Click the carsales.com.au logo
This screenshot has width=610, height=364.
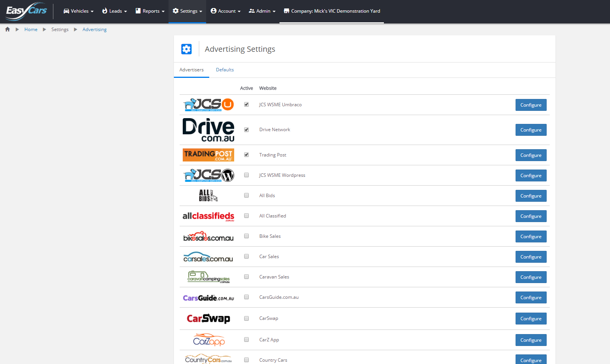(x=208, y=257)
